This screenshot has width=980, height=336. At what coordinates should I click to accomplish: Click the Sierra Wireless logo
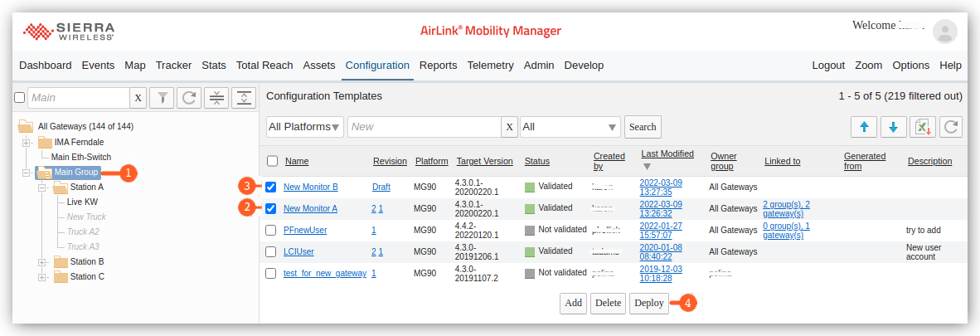point(69,32)
